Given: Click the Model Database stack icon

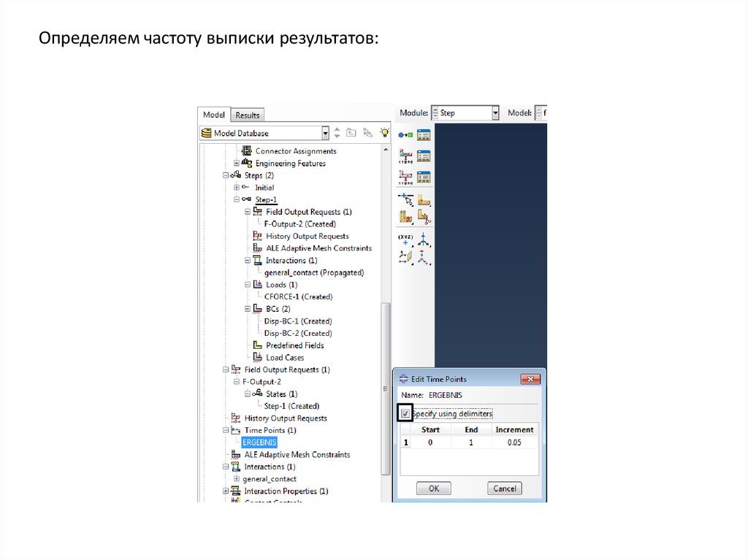Looking at the screenshot, I should tap(206, 133).
